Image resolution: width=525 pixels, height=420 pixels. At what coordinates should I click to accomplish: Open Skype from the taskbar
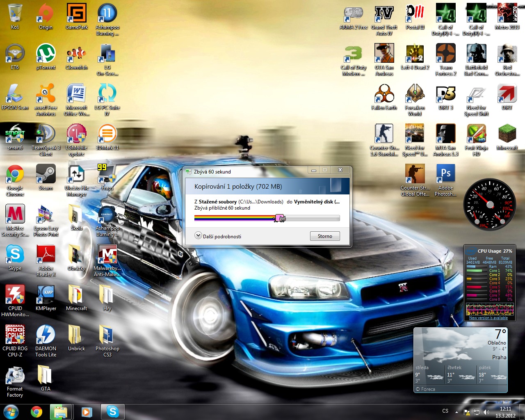[x=112, y=412]
